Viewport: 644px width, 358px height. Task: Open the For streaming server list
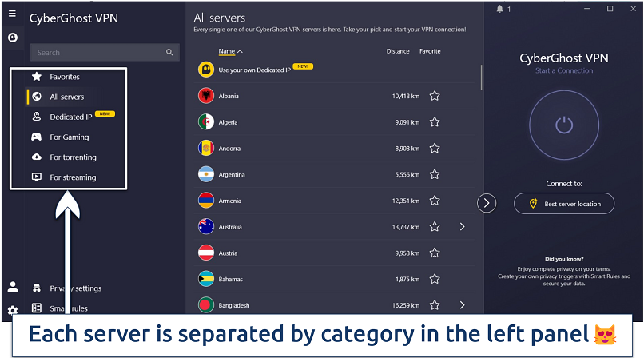73,177
